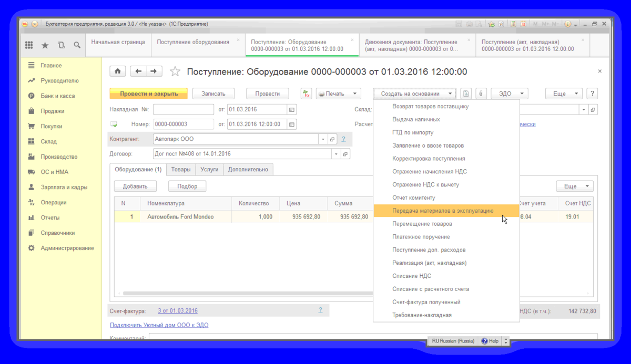Click the Подбор button
The image size is (631, 364).
(x=187, y=186)
